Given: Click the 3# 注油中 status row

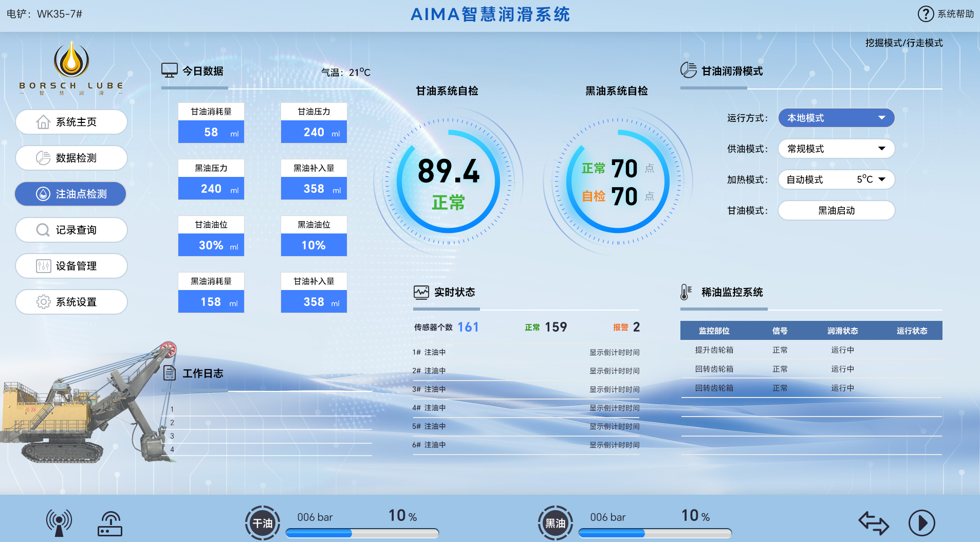Looking at the screenshot, I should (526, 389).
